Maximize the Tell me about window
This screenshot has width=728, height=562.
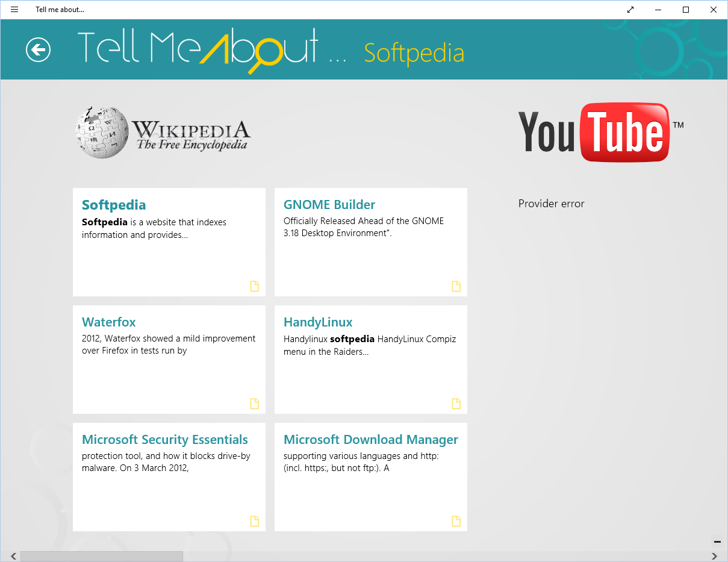[x=686, y=10]
